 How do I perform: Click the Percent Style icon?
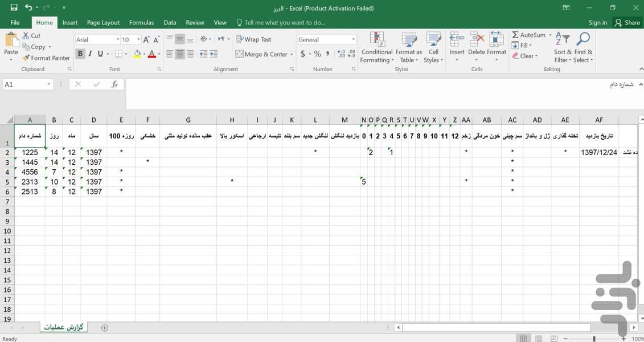click(x=317, y=54)
